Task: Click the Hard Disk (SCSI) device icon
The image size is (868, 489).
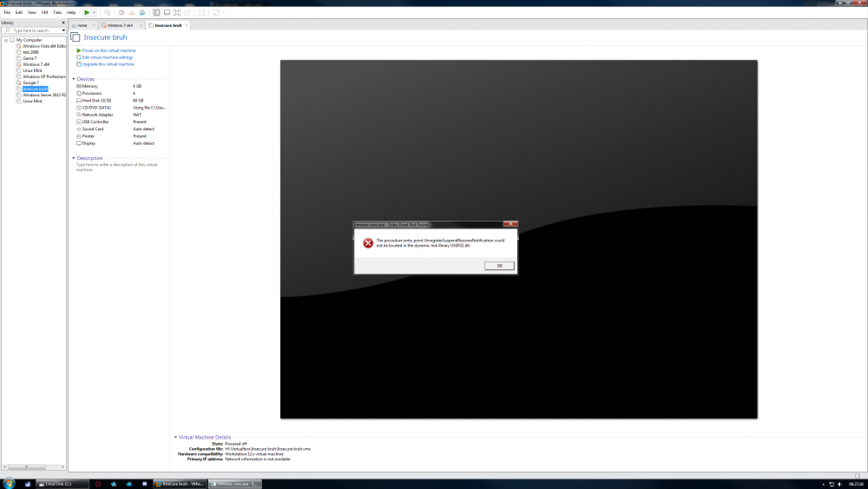Action: click(x=79, y=101)
